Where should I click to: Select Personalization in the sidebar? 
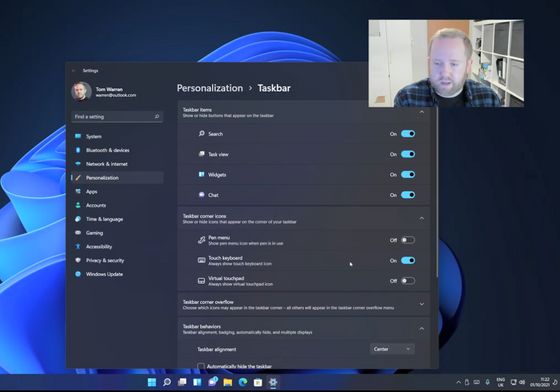click(x=118, y=178)
